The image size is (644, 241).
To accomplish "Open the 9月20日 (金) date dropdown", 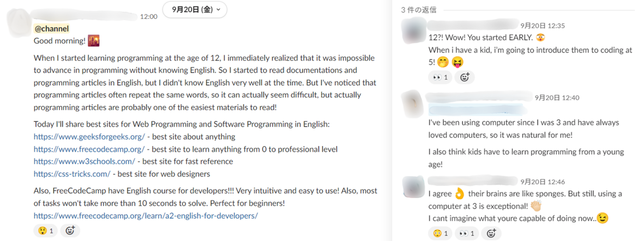I will (195, 9).
